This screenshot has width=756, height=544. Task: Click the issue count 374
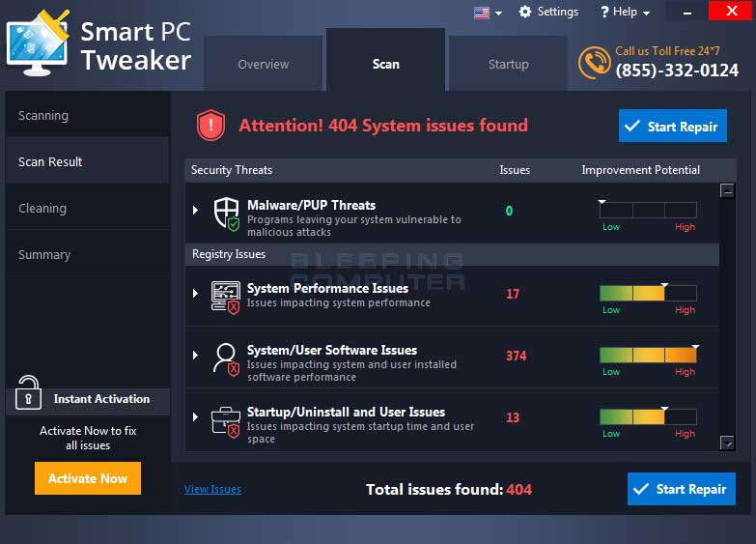(516, 356)
